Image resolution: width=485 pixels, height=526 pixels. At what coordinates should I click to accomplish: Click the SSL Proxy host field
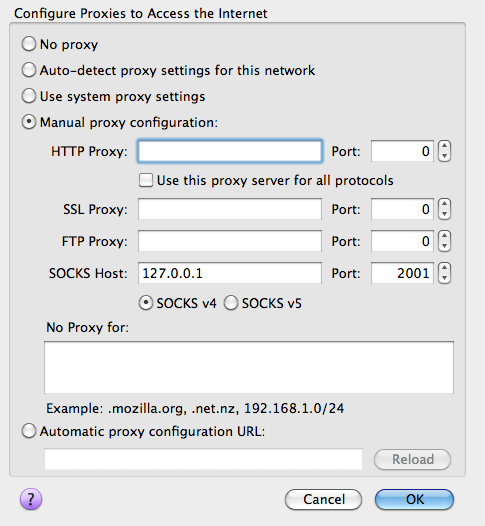[x=230, y=209]
